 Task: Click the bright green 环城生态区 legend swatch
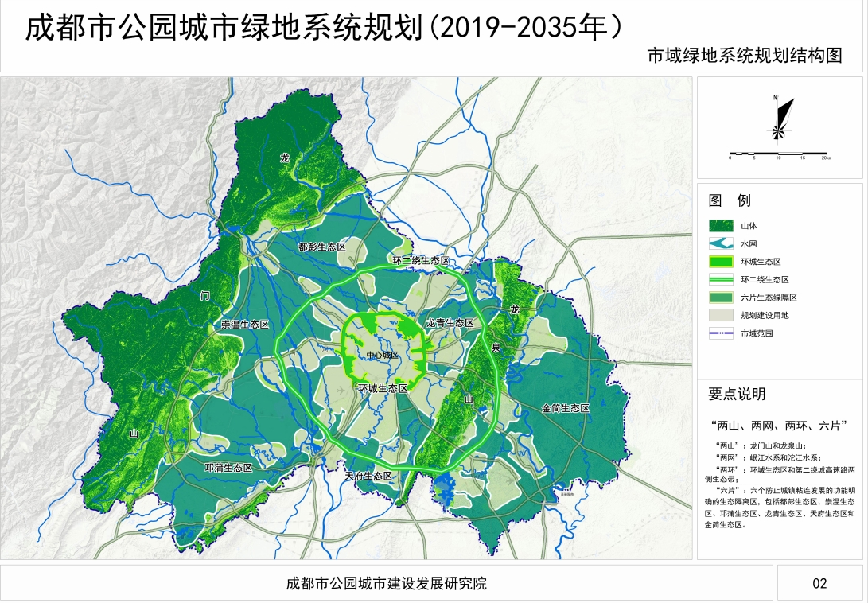click(x=721, y=262)
